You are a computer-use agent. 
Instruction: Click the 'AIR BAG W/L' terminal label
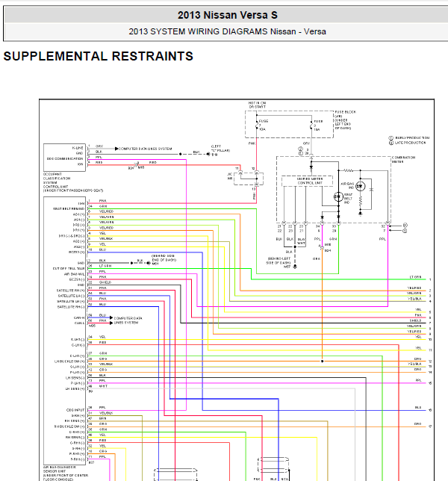click(74, 274)
